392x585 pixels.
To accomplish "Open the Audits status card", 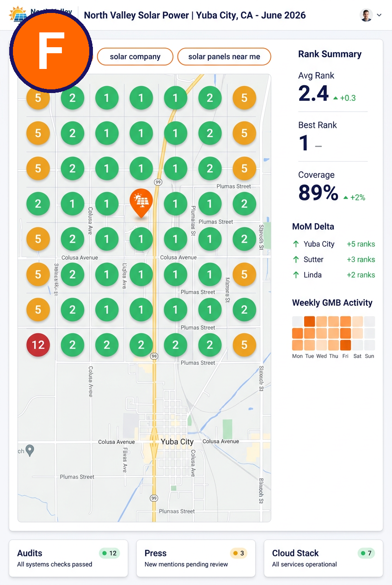I will [68, 558].
